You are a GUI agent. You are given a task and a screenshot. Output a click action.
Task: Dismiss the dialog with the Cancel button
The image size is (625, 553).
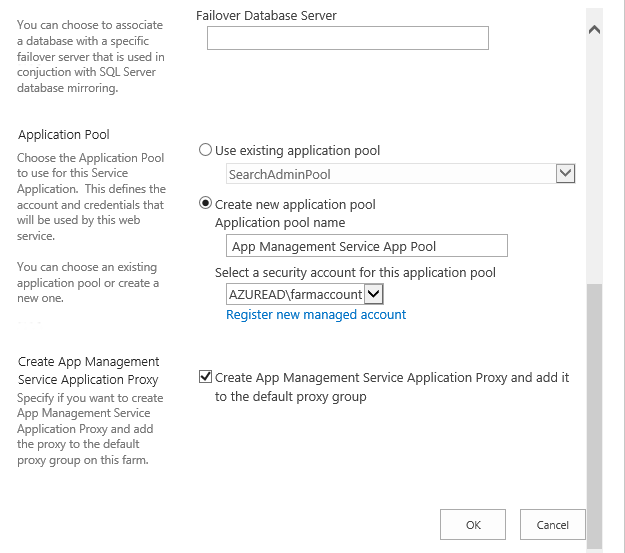coord(552,525)
